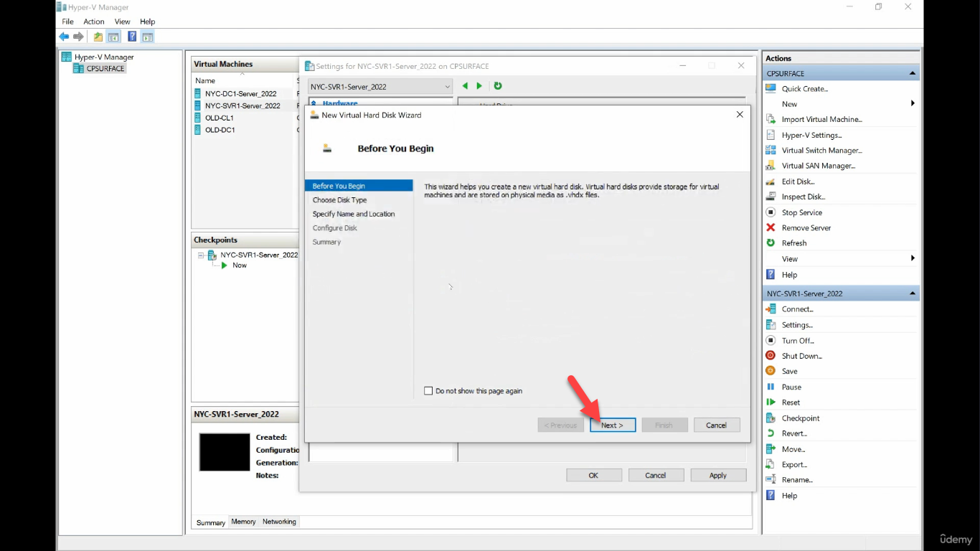980x551 pixels.
Task: Click the Up folder toolbar icon
Action: coord(98,37)
